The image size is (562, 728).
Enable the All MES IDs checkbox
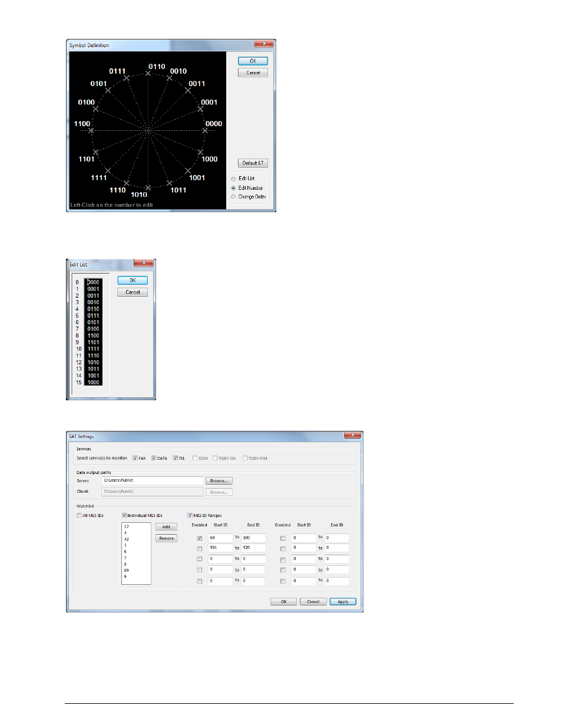tap(80, 515)
